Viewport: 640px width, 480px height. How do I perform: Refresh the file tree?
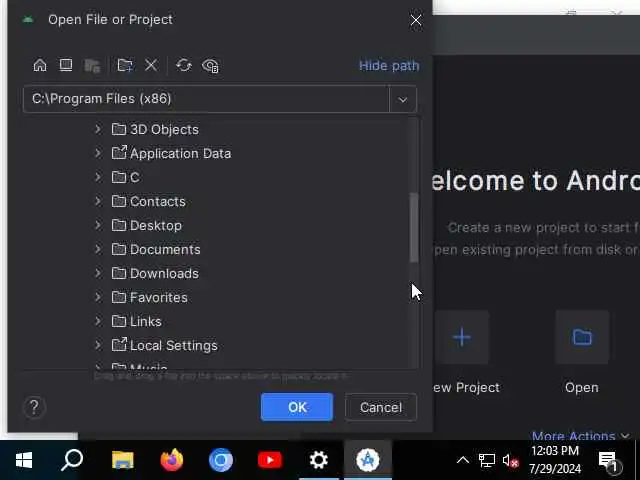click(x=184, y=65)
